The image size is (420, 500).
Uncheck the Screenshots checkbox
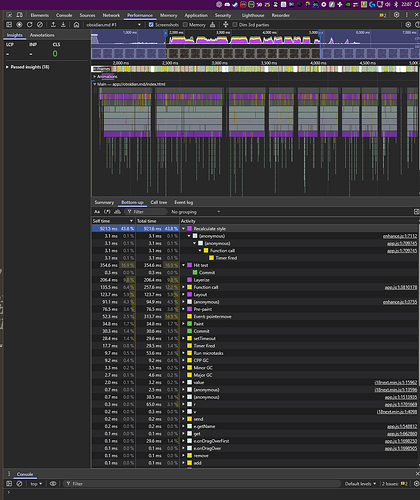click(x=151, y=25)
